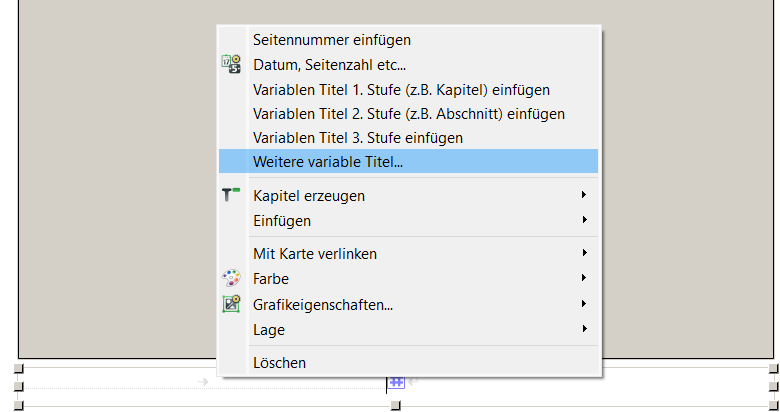Click the image icon beside Grafikeigenschaften
Image resolution: width=780 pixels, height=412 pixels.
231,304
